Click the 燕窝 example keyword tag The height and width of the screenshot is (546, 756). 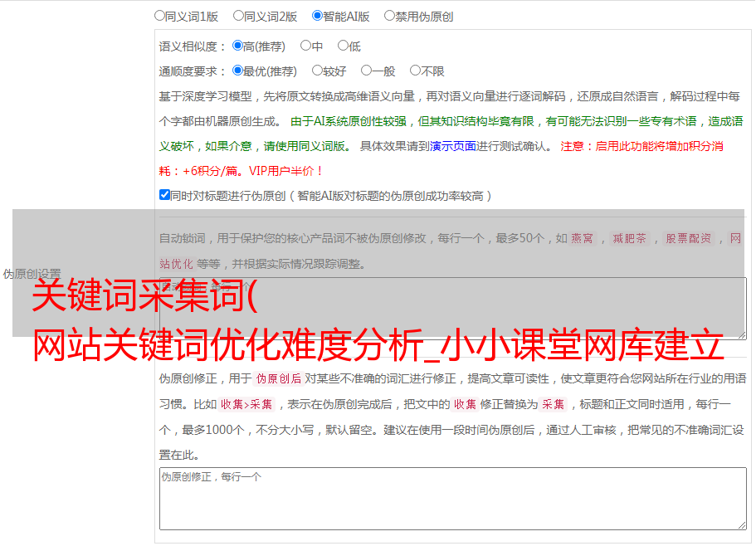pos(583,238)
